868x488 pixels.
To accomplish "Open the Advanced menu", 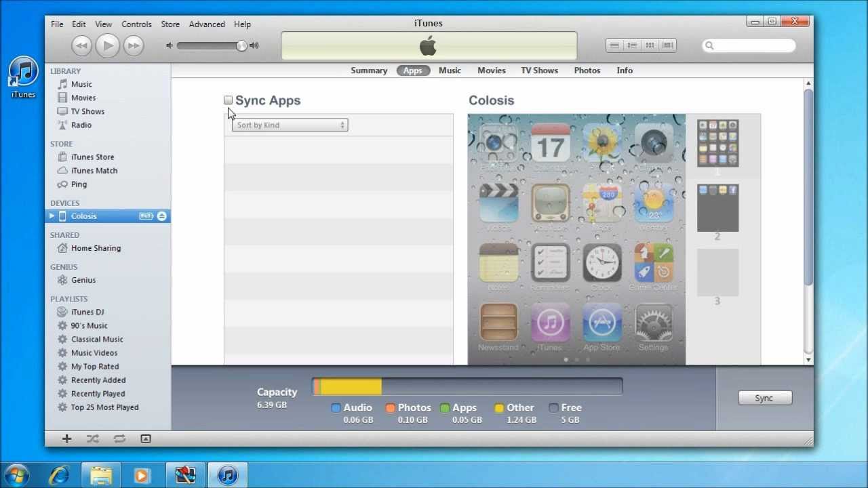I will [x=207, y=24].
